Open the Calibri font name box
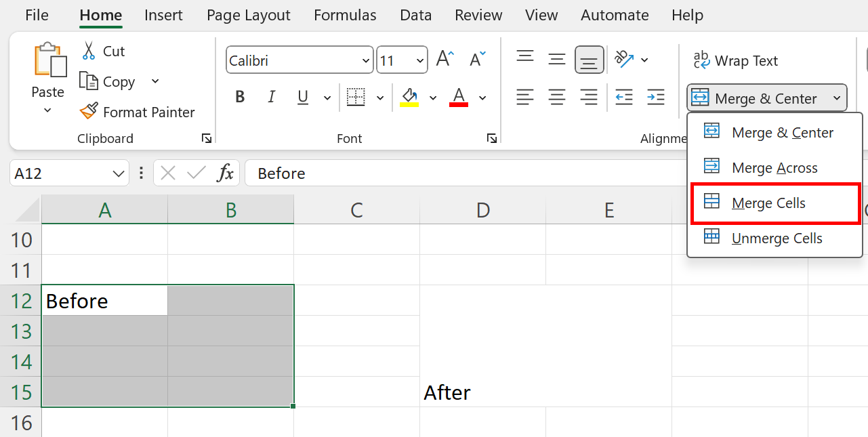This screenshot has height=437, width=868. 299,60
